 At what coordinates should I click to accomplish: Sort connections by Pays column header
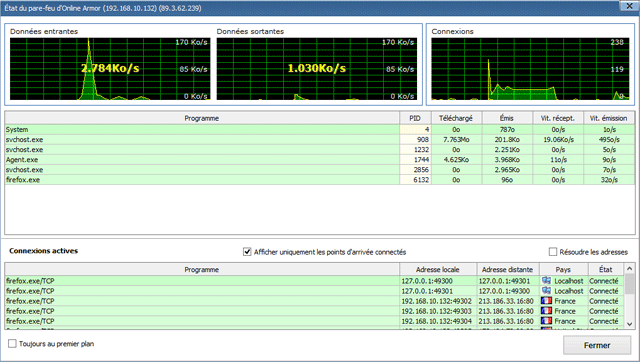point(563,270)
